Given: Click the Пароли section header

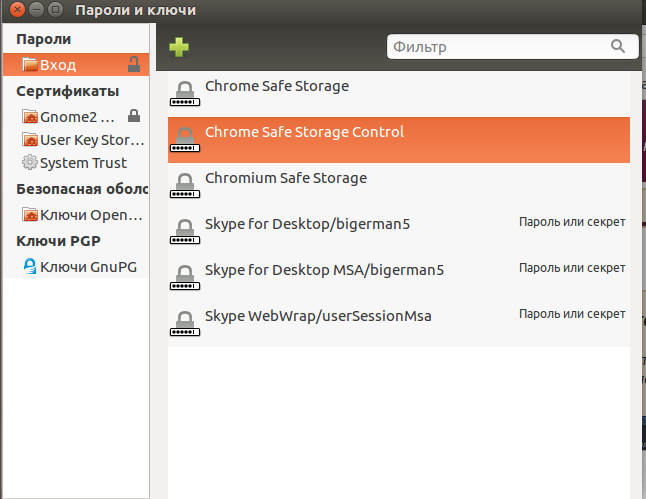Looking at the screenshot, I should tap(44, 39).
